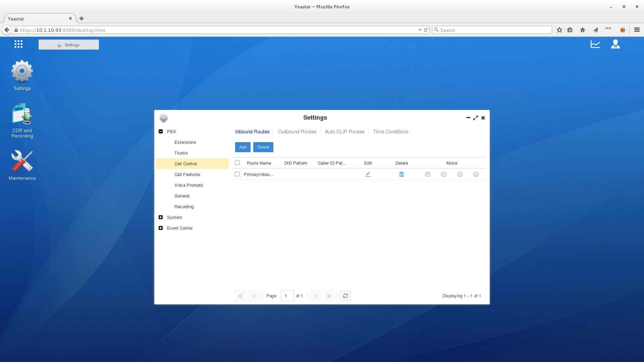Toggle the select-all routes checkbox
This screenshot has height=362, width=644.
click(x=237, y=163)
